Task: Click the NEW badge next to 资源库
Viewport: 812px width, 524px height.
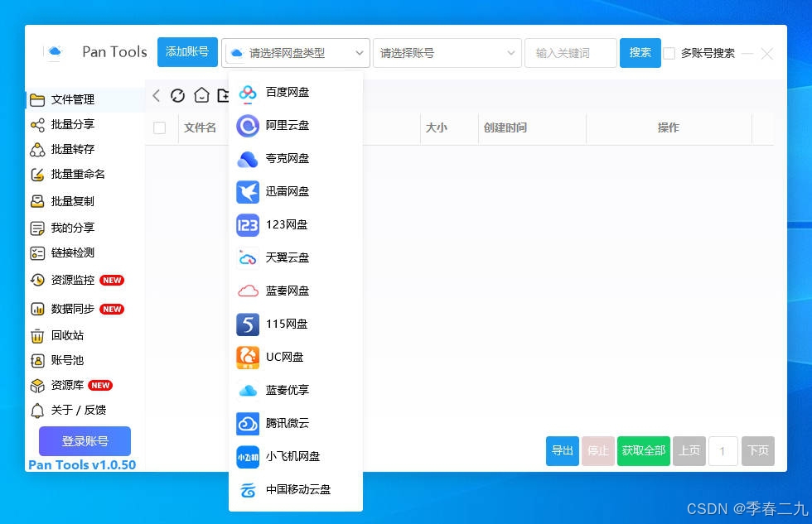Action: 100,386
